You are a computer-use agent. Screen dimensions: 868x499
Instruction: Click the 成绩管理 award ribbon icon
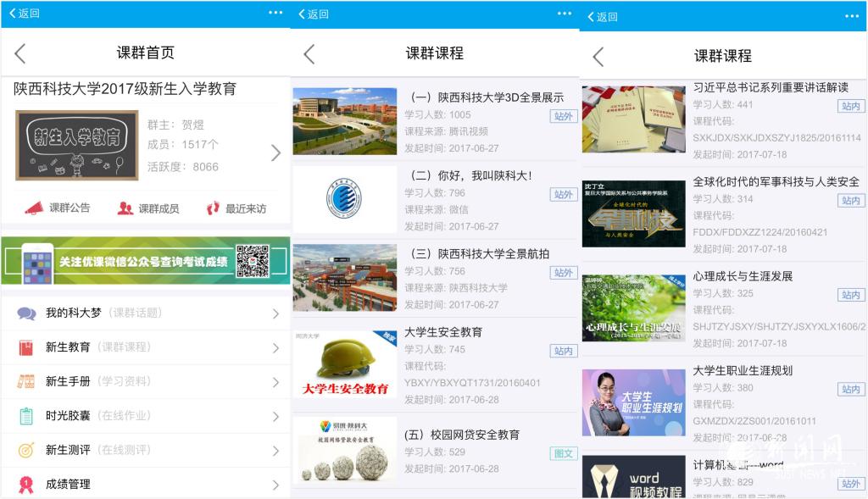26,484
